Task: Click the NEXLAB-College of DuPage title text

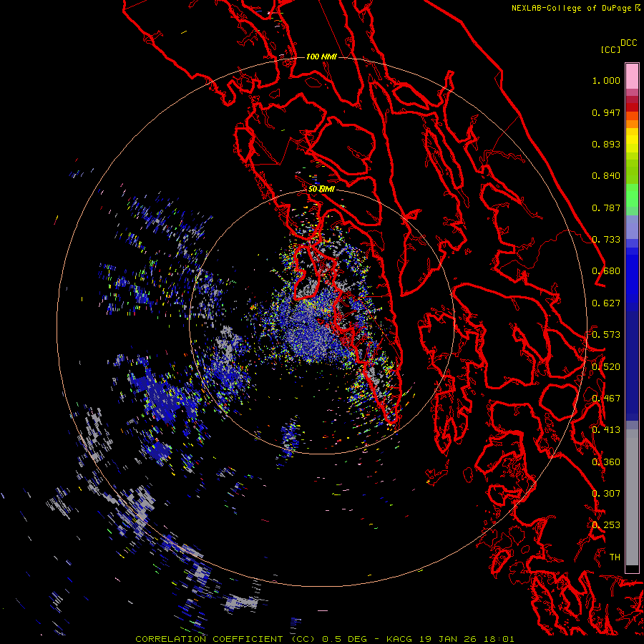Action: tap(572, 8)
